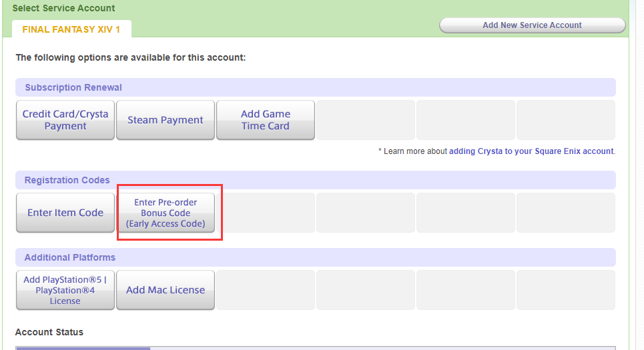
Task: Click the Registration Codes section header
Action: tap(316, 180)
